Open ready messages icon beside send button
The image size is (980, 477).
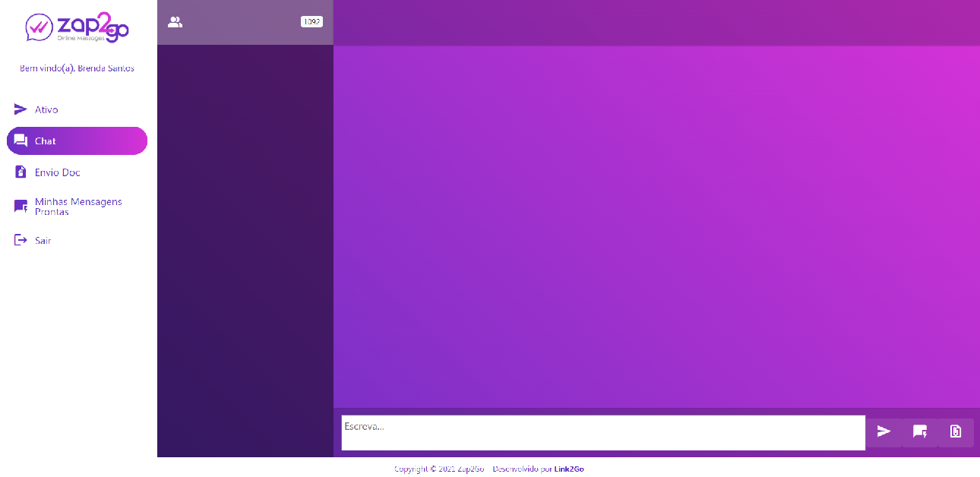click(x=920, y=431)
